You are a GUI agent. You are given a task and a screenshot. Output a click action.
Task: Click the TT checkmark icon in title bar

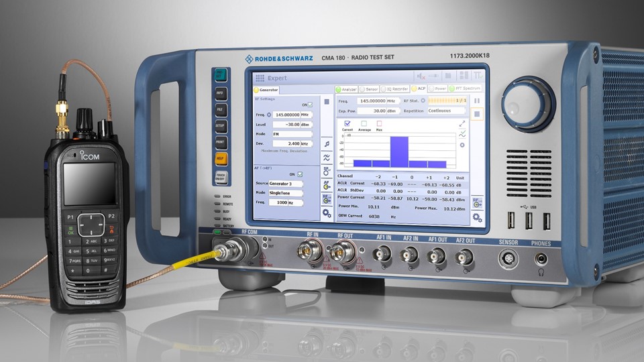tap(478, 75)
